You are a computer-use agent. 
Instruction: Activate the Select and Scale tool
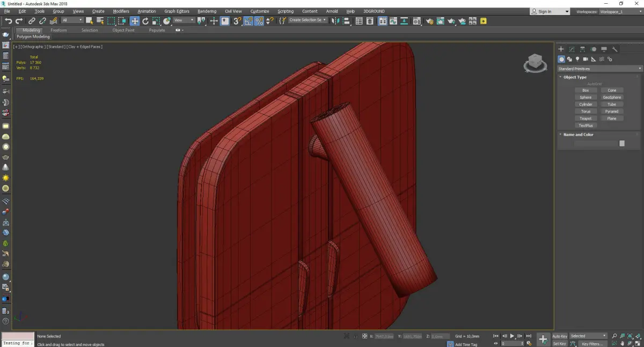156,21
